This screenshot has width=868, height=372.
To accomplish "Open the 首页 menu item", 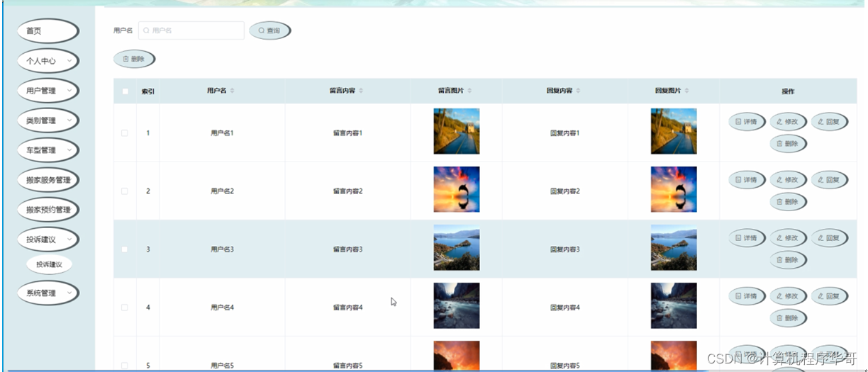I will click(x=48, y=31).
